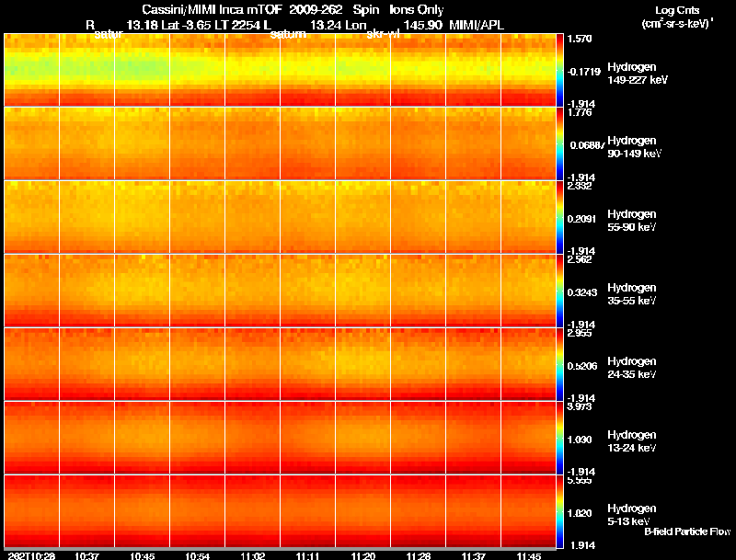Screen dimensions: 736x560
Task: Click the color scale bar for 5-13 keV
Action: click(x=559, y=511)
